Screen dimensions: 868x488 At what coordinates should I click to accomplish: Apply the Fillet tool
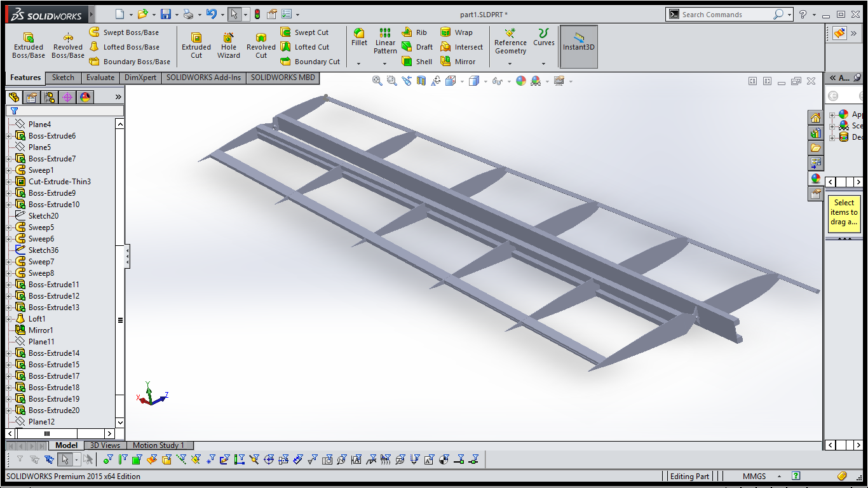[x=359, y=37]
